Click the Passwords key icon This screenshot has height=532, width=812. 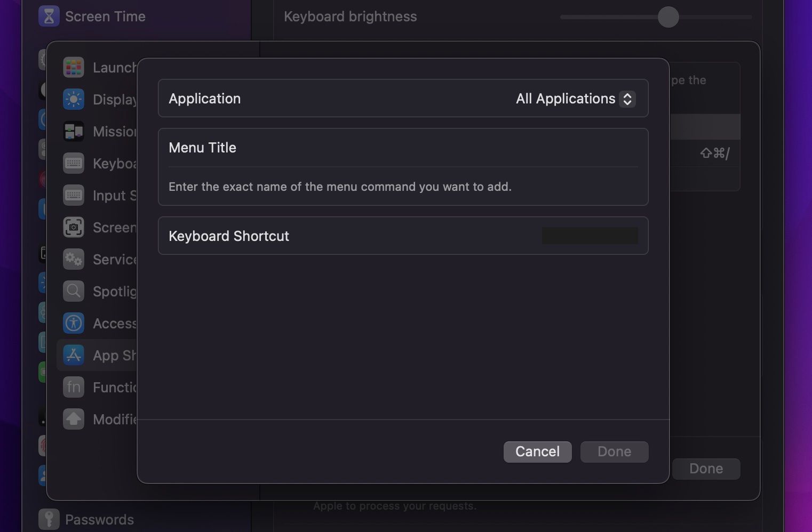(49, 519)
